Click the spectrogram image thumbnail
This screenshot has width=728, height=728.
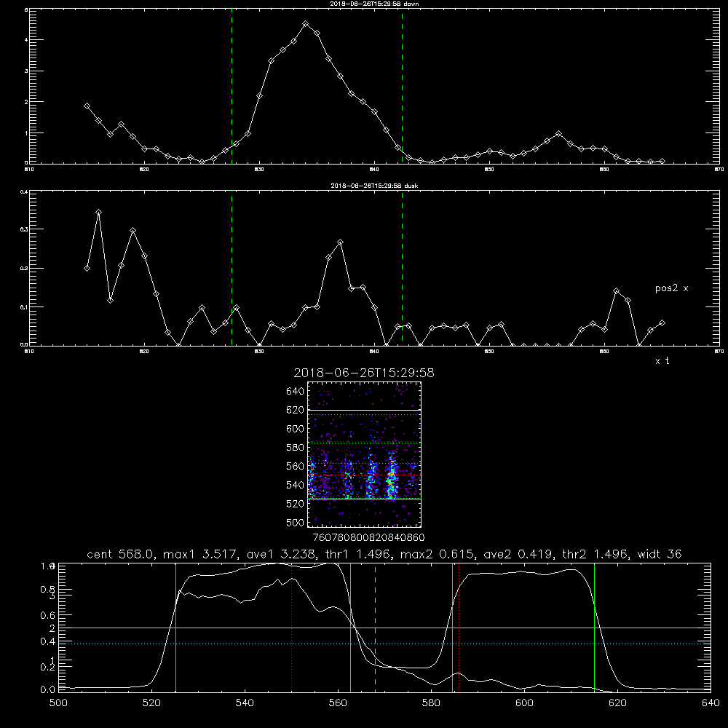pyautogui.click(x=365, y=454)
